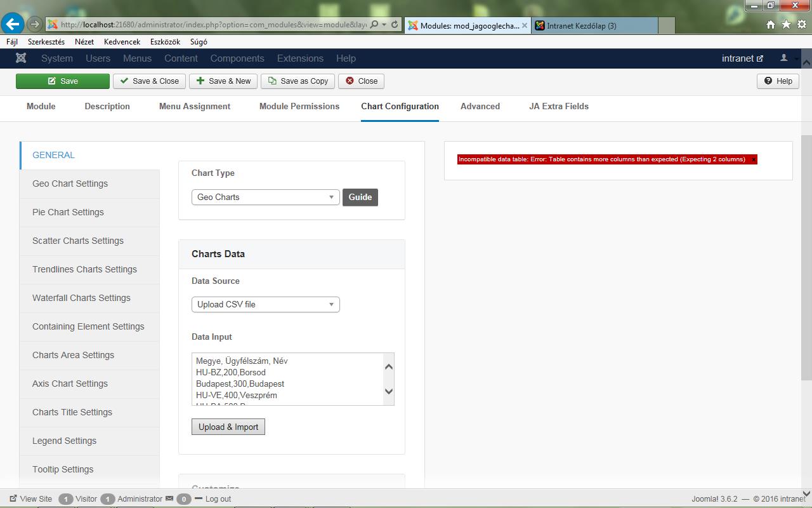Dismiss the red error message
The height and width of the screenshot is (508, 812).
754,159
